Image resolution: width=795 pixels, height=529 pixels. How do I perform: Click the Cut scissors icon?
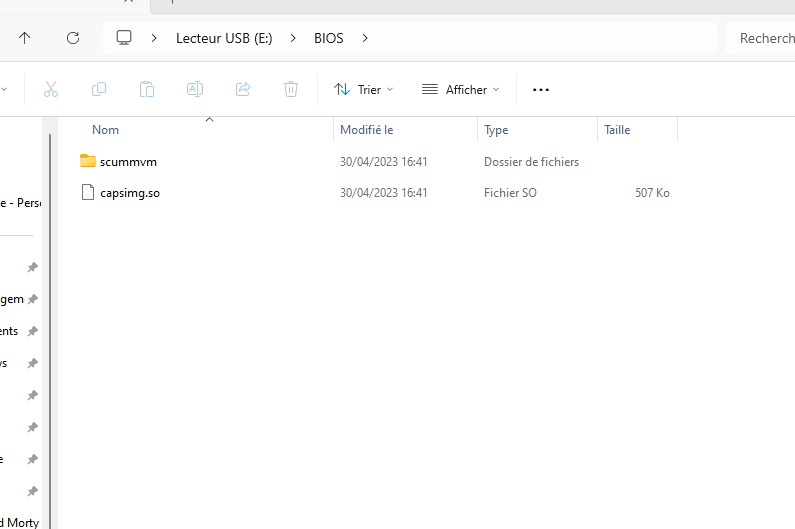51,89
